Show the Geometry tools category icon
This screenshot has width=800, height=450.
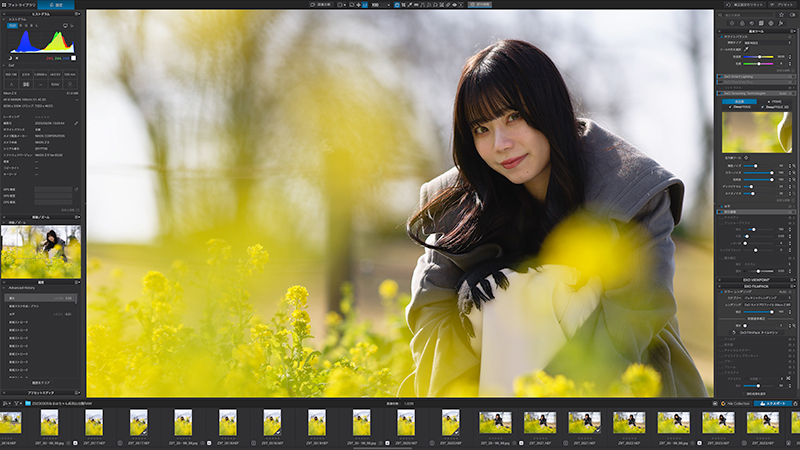(761, 23)
